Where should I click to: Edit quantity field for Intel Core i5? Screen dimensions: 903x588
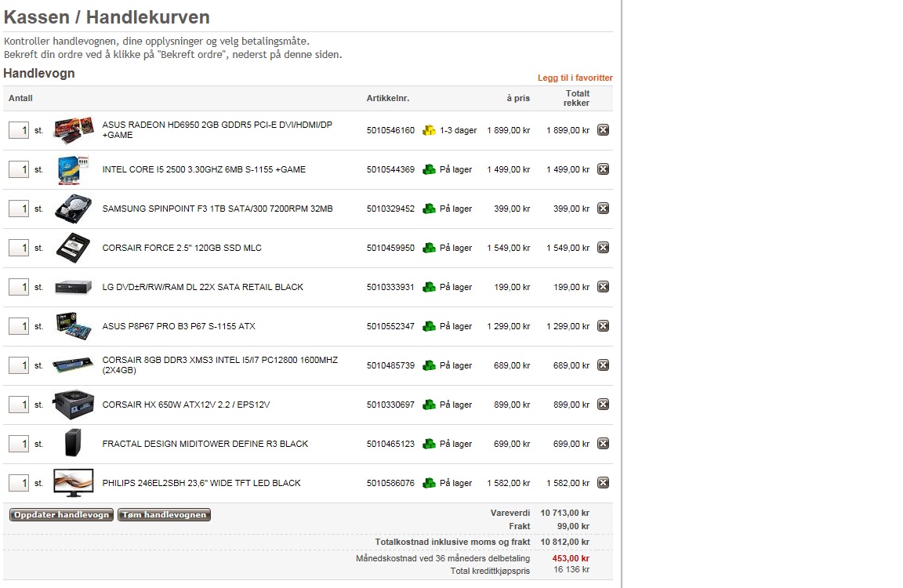point(19,169)
